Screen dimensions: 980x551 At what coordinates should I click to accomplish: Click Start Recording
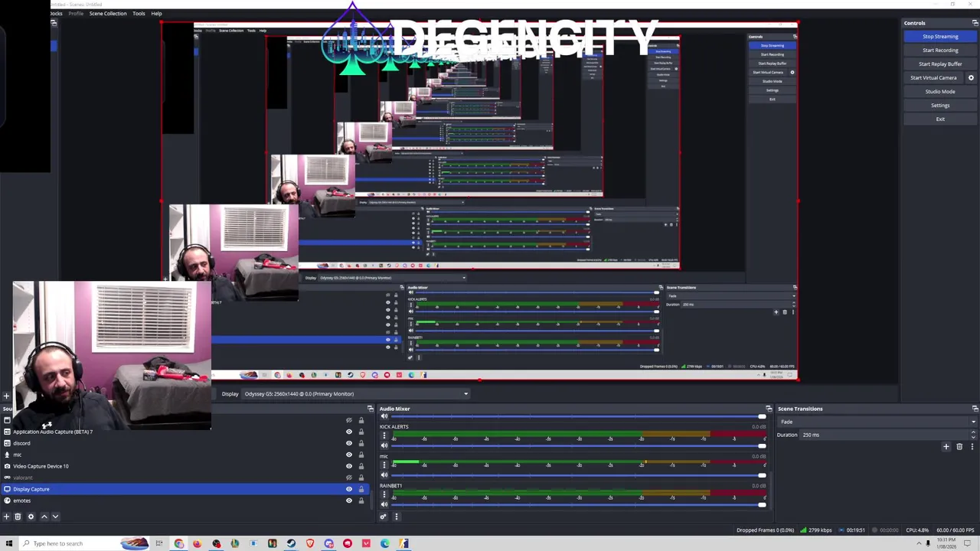tap(940, 51)
